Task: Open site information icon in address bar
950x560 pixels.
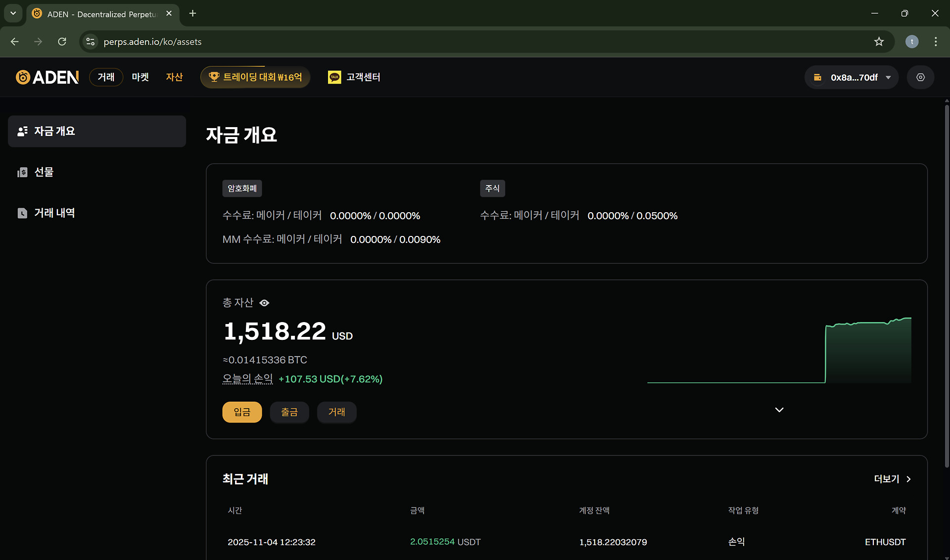Action: [91, 42]
